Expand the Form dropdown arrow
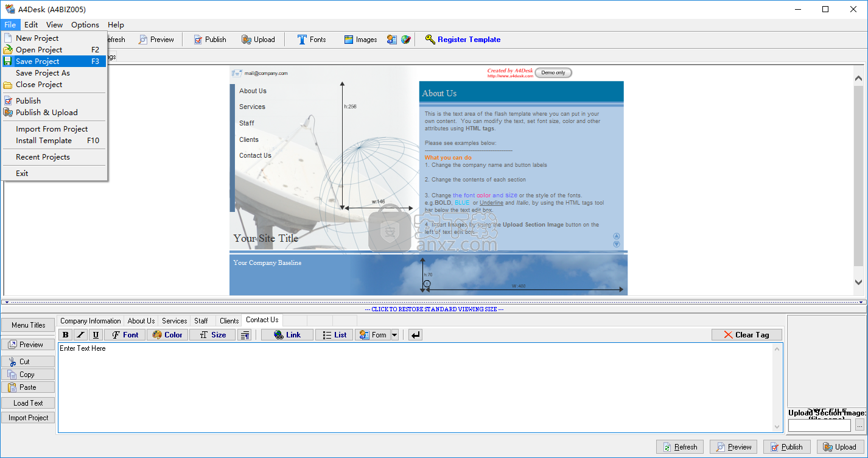Viewport: 868px width, 458px height. 394,335
